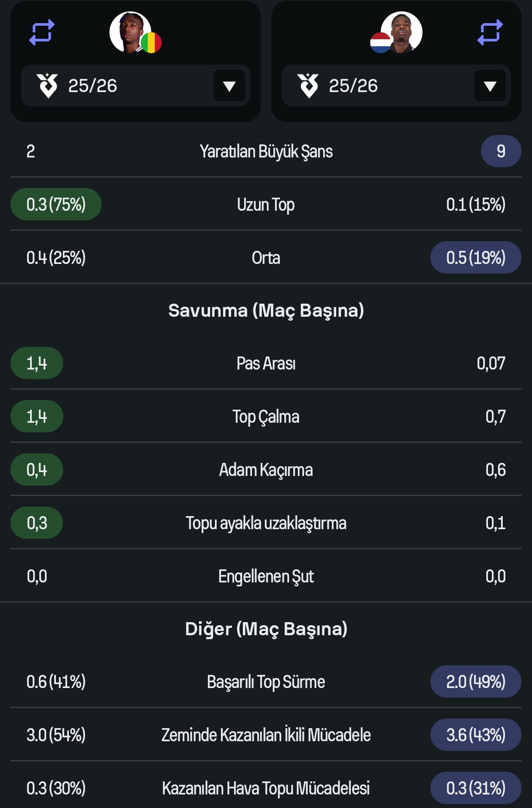Tap the Pas Arası stat label
Viewport: 532px width, 808px height.
(266, 363)
